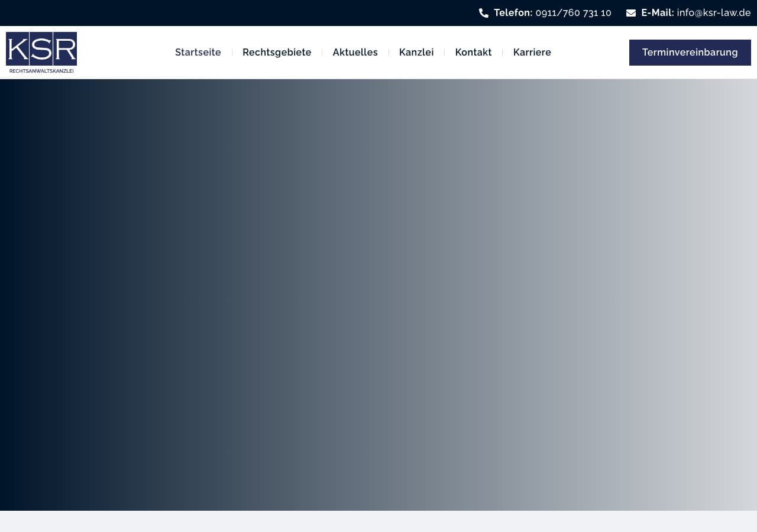Click the letter K in the logo
The width and height of the screenshot is (757, 532).
click(17, 49)
